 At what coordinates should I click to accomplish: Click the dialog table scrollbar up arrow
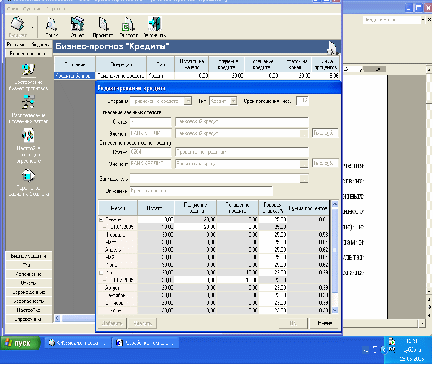coord(335,204)
